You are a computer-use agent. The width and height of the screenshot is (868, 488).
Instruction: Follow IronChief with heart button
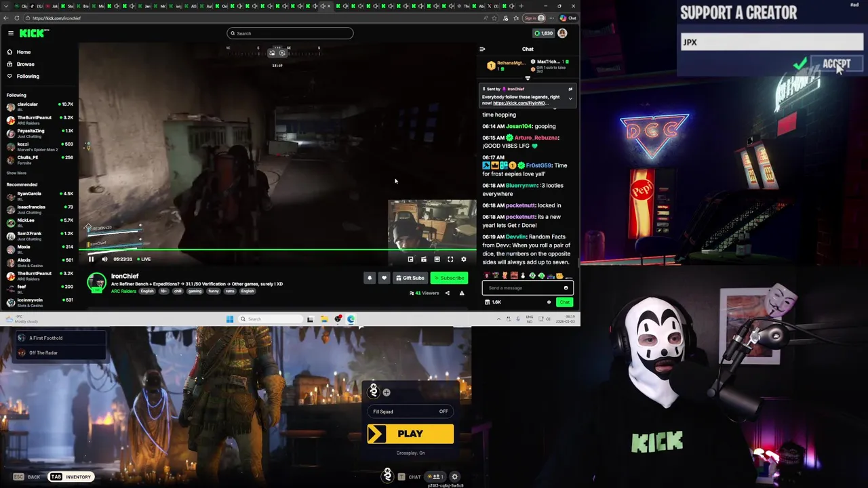[x=384, y=278]
